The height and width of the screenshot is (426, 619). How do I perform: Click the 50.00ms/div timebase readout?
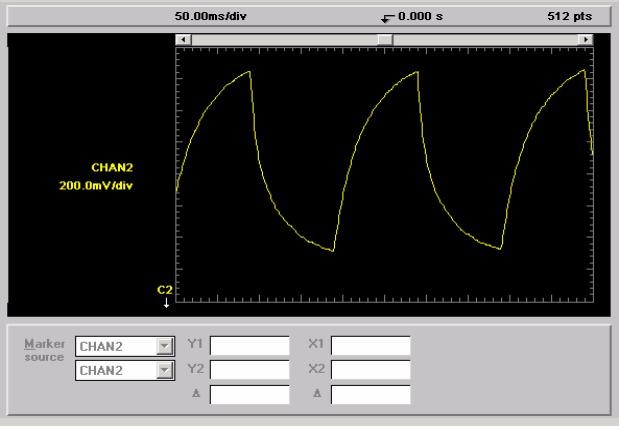207,17
